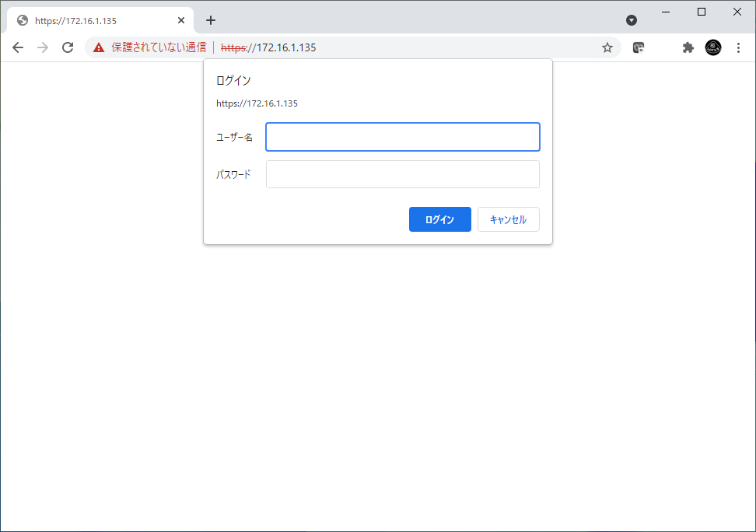Reload the current page
Screen dimensions: 756x532
pos(68,47)
